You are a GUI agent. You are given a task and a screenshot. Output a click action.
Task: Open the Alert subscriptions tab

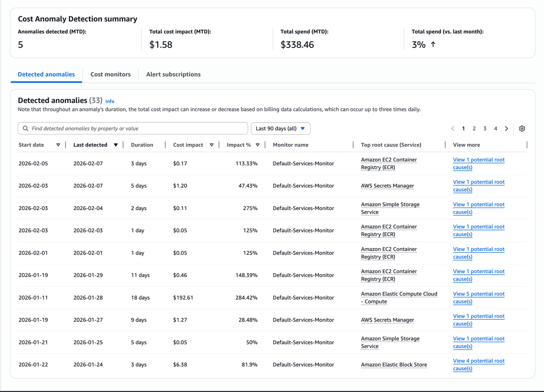173,74
